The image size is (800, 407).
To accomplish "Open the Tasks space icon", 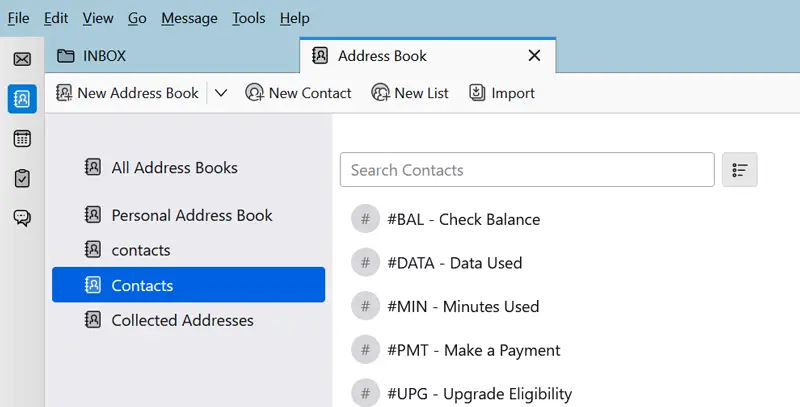I will [22, 178].
